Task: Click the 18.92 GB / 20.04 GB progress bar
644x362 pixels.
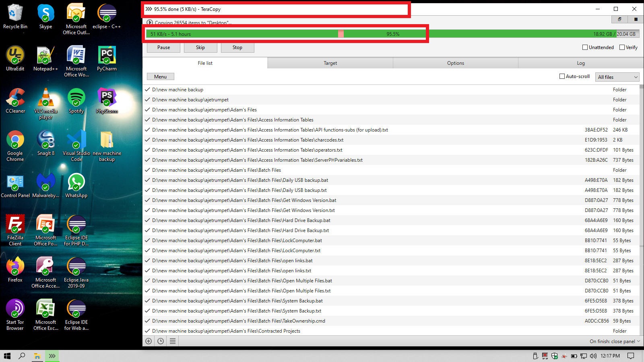Action: coord(393,34)
